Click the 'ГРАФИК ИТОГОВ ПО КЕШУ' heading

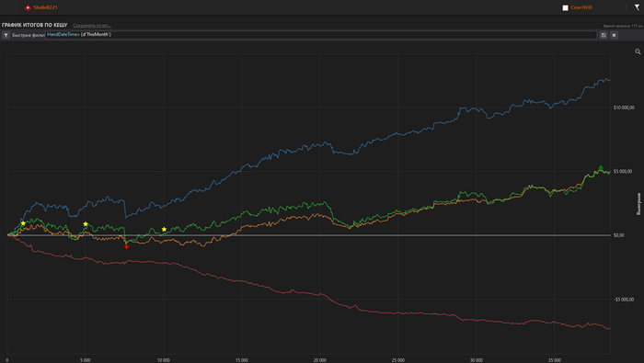[35, 25]
